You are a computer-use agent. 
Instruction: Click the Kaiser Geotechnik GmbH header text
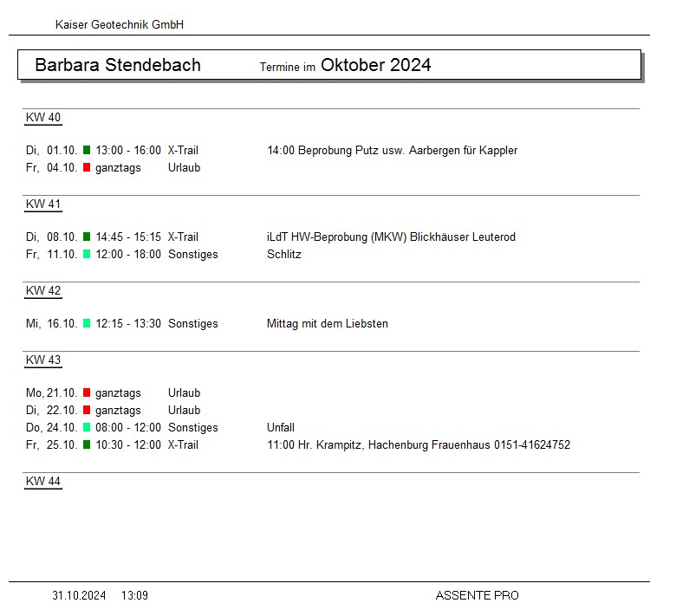tap(120, 25)
